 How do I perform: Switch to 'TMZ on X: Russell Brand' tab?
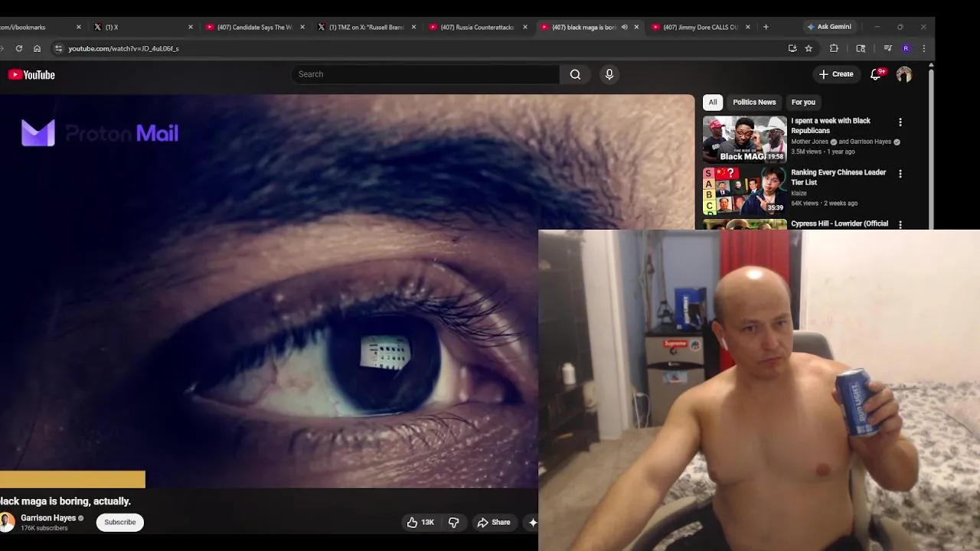(x=366, y=27)
